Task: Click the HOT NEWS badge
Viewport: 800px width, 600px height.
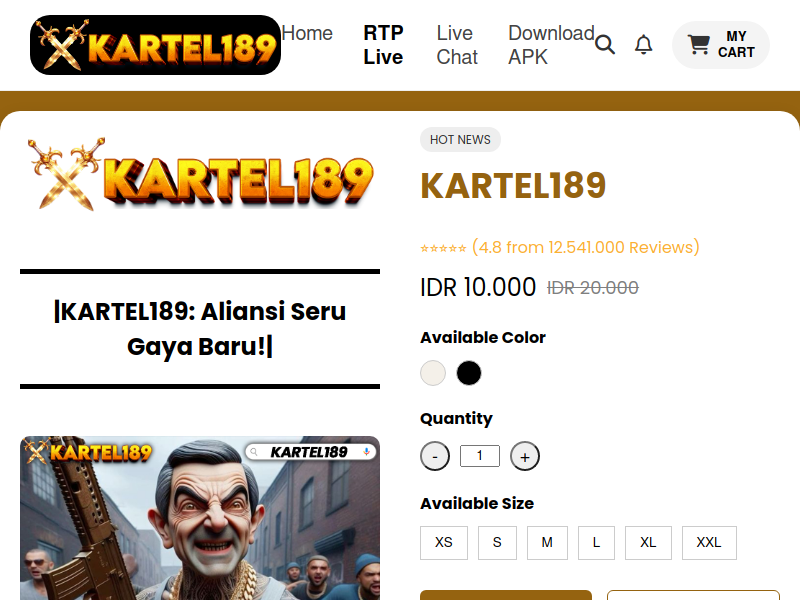Action: pos(460,140)
